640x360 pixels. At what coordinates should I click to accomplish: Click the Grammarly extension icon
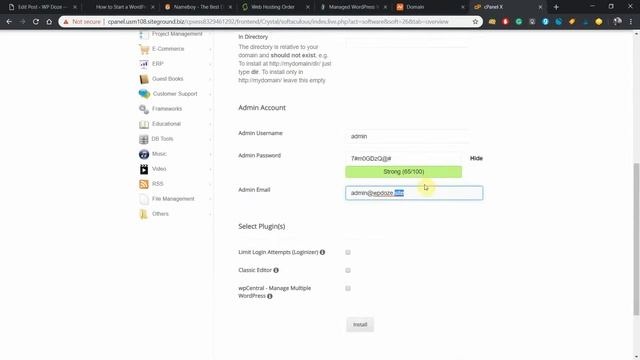point(519,22)
